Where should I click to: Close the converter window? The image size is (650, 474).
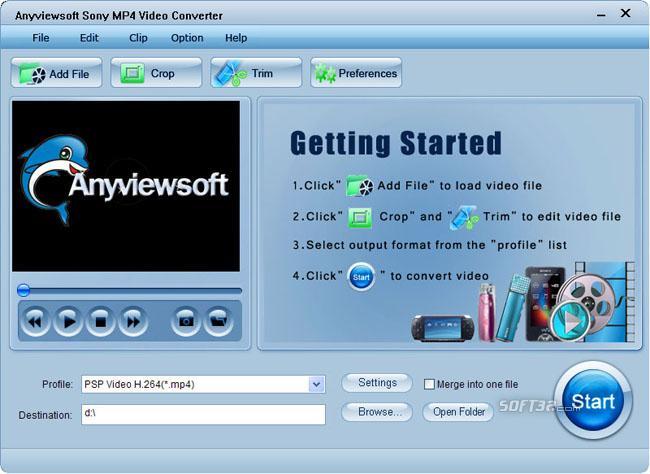coord(625,13)
